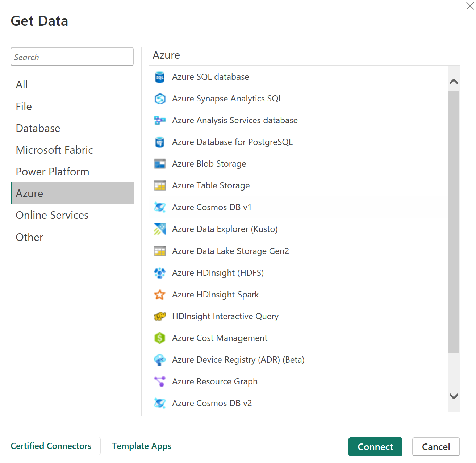This screenshot has width=476, height=463.
Task: Click the Connect button
Action: 375,447
